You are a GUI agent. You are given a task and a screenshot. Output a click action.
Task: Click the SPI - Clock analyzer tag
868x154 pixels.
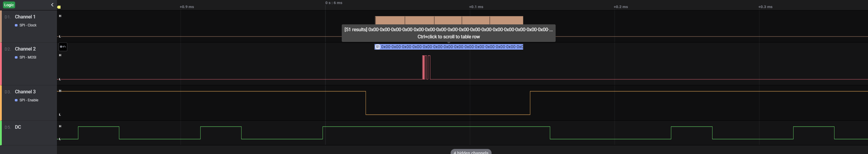coord(28,25)
